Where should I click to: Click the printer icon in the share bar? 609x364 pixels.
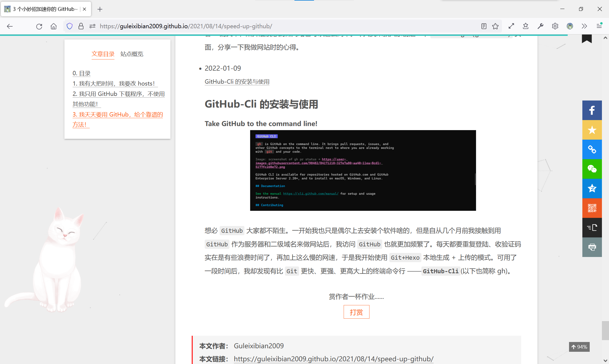pos(592,247)
